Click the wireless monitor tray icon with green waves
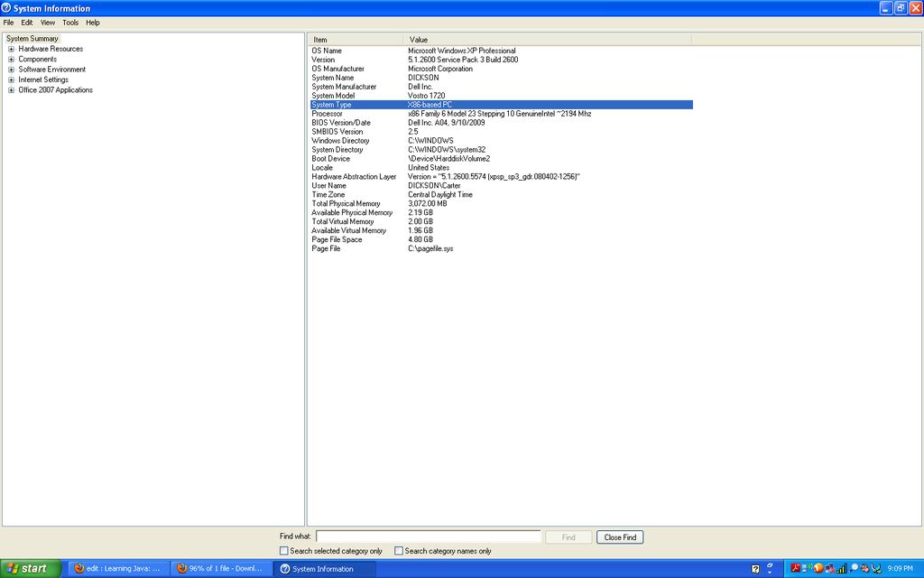The image size is (924, 578). [807, 568]
